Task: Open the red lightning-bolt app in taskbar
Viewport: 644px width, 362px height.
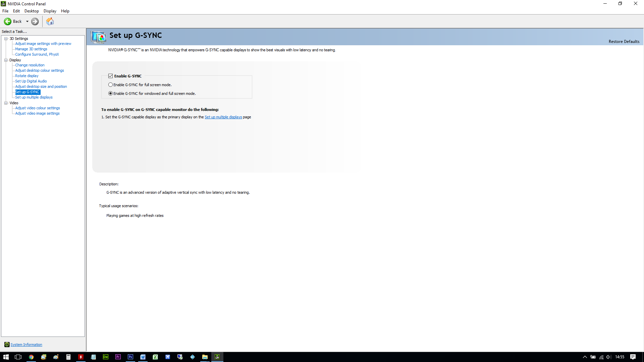Action: click(x=81, y=357)
